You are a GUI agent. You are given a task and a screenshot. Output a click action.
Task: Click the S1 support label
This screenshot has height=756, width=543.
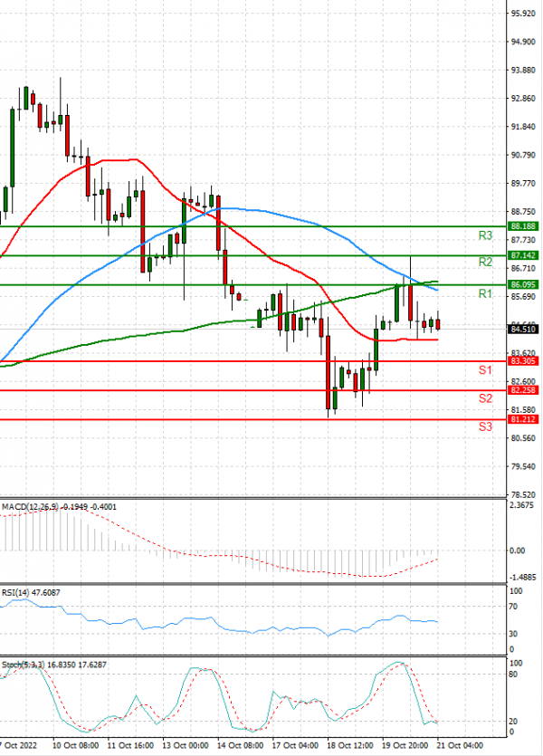[485, 369]
